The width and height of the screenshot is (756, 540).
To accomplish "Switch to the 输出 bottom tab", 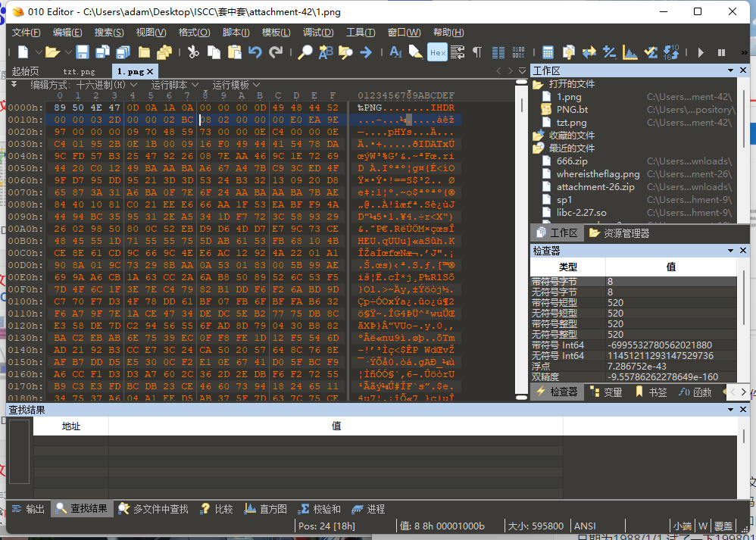I will (28, 509).
